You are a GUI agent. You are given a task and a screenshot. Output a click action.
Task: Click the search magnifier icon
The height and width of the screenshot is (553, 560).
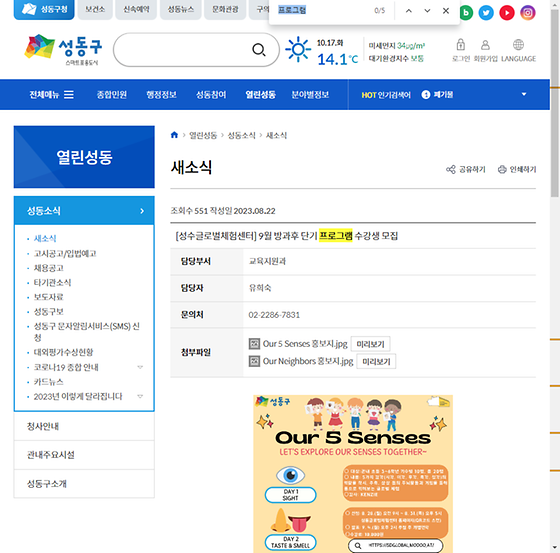(x=259, y=50)
